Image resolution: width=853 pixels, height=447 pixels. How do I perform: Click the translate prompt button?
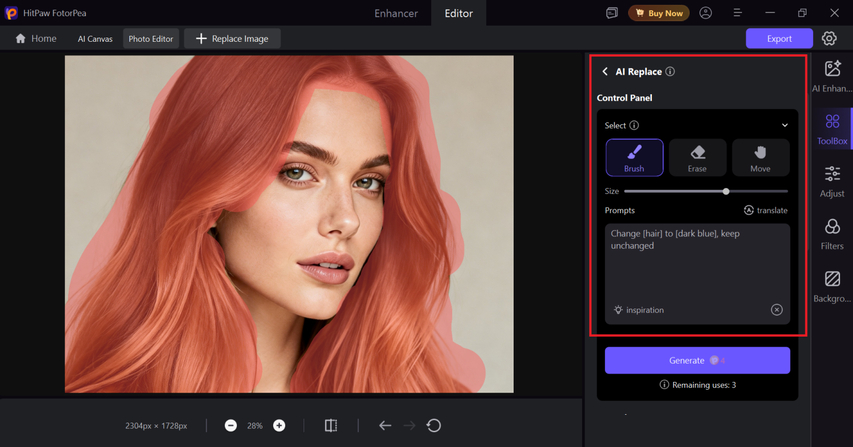tap(765, 210)
